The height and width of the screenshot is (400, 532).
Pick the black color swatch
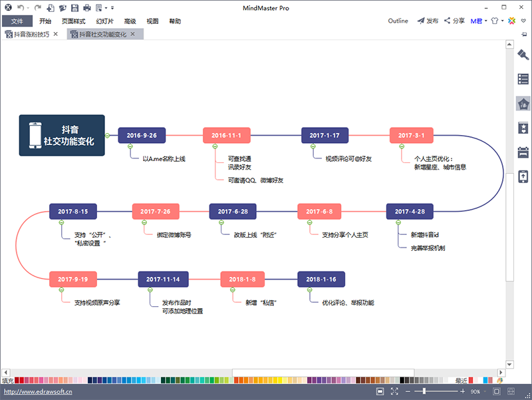coord(402,380)
